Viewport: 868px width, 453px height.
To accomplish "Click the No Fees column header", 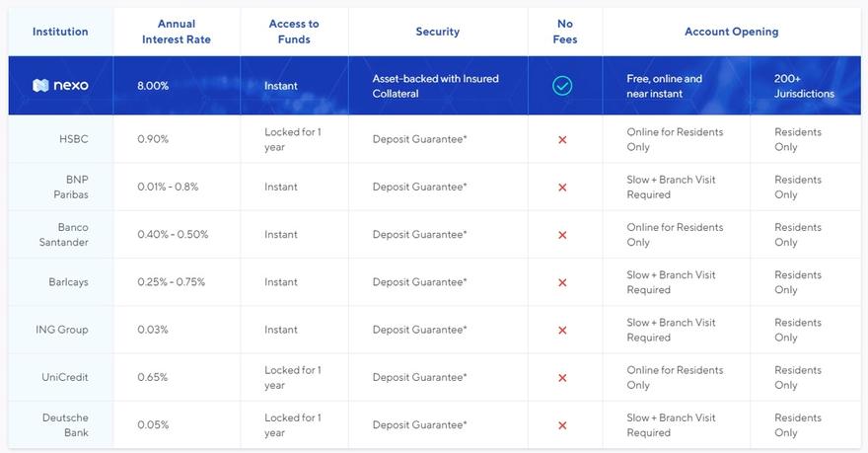I will pos(565,32).
